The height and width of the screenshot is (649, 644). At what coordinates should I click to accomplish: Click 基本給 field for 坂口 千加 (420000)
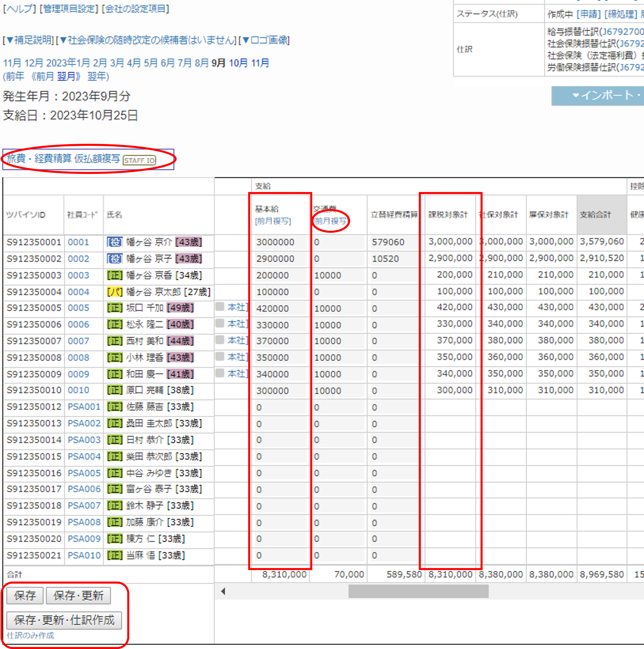tap(281, 308)
